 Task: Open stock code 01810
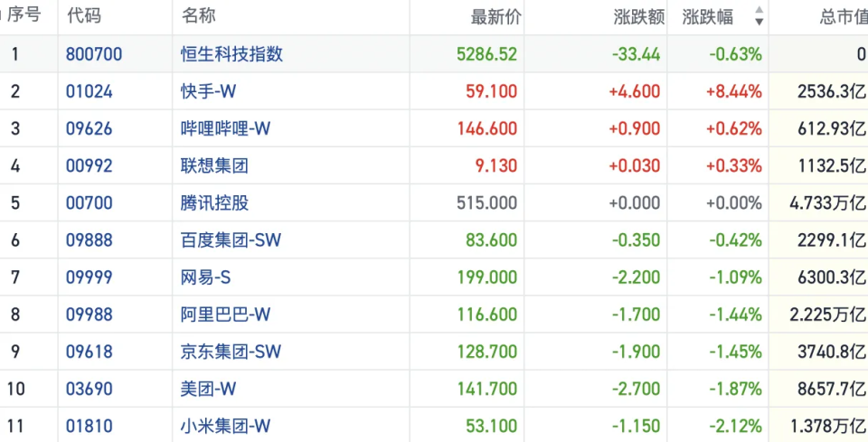click(90, 426)
